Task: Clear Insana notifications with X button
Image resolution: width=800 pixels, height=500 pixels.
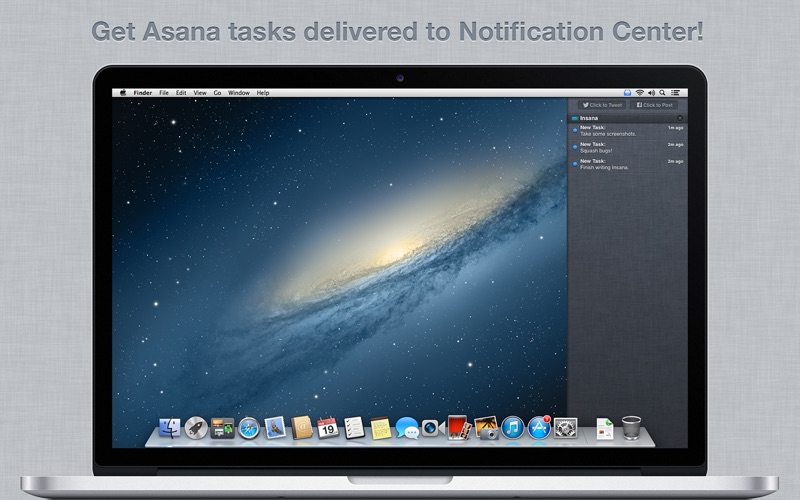Action: pos(680,118)
